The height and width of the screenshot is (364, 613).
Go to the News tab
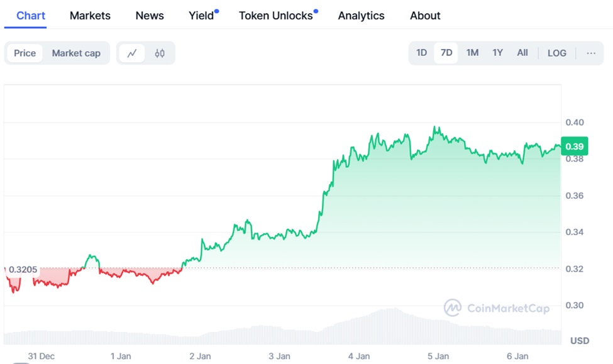pyautogui.click(x=149, y=16)
